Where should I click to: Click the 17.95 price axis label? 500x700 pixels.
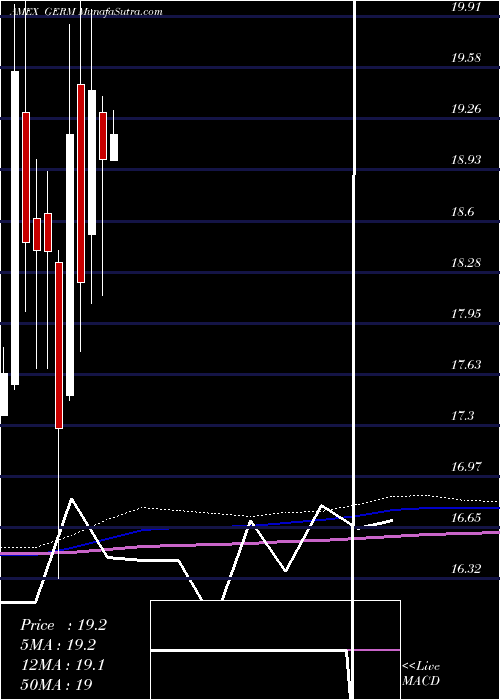pyautogui.click(x=466, y=313)
